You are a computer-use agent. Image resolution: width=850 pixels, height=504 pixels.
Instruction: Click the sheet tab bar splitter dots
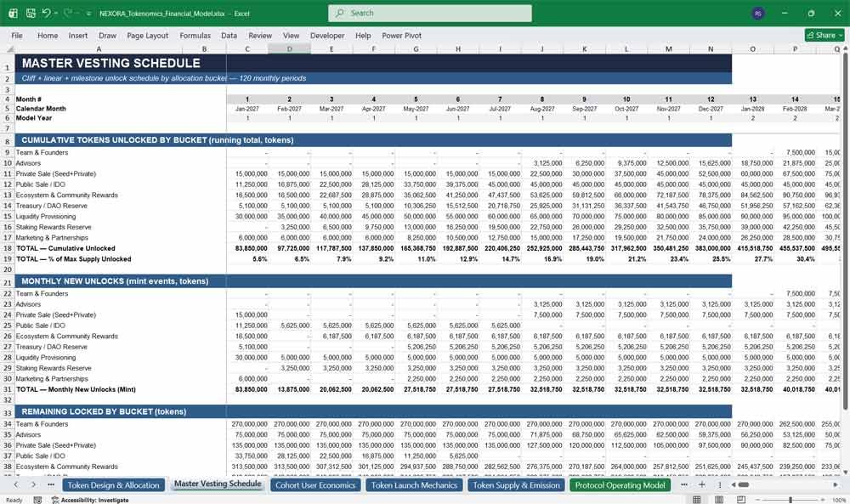[x=720, y=485]
